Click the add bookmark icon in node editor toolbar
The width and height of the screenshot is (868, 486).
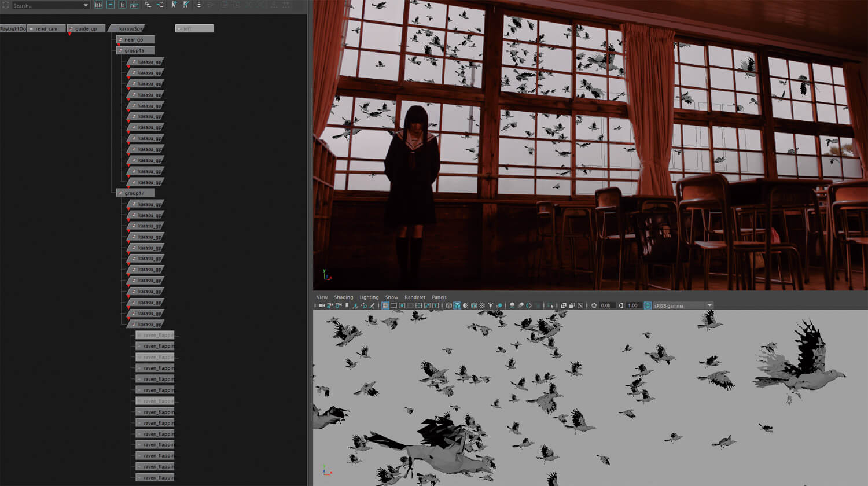pyautogui.click(x=174, y=5)
